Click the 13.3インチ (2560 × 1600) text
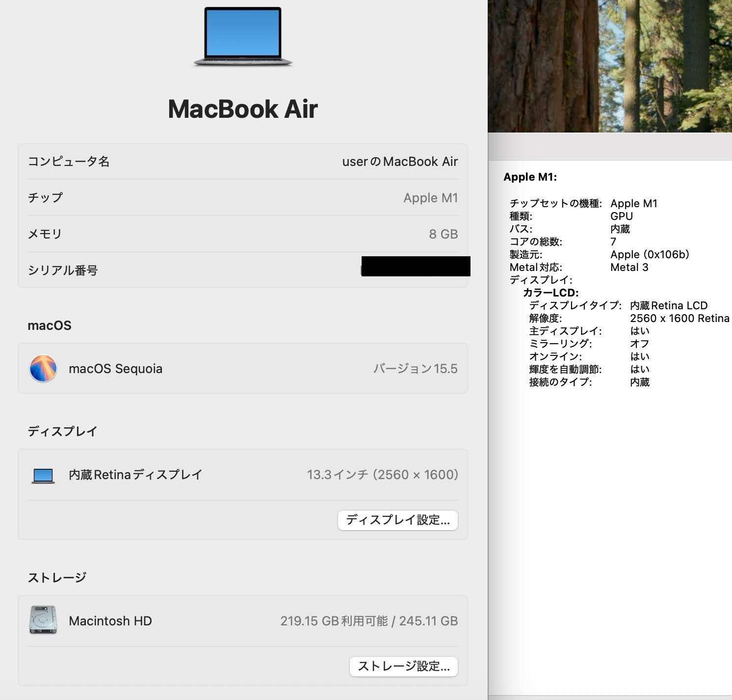The width and height of the screenshot is (732, 700). [383, 475]
